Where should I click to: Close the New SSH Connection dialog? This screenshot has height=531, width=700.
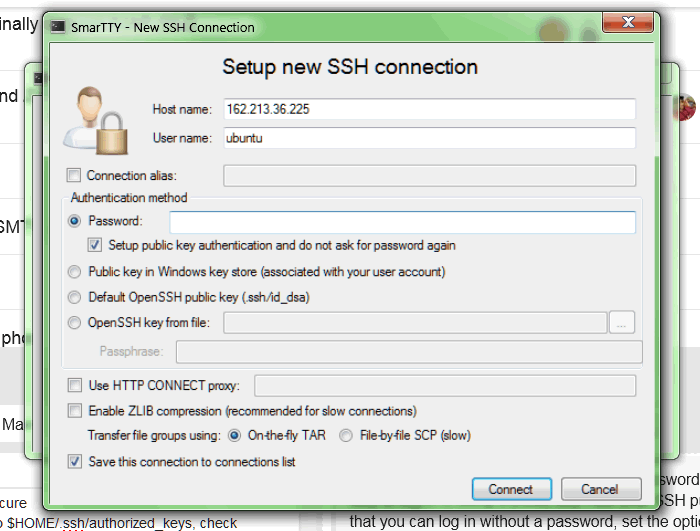click(x=628, y=22)
